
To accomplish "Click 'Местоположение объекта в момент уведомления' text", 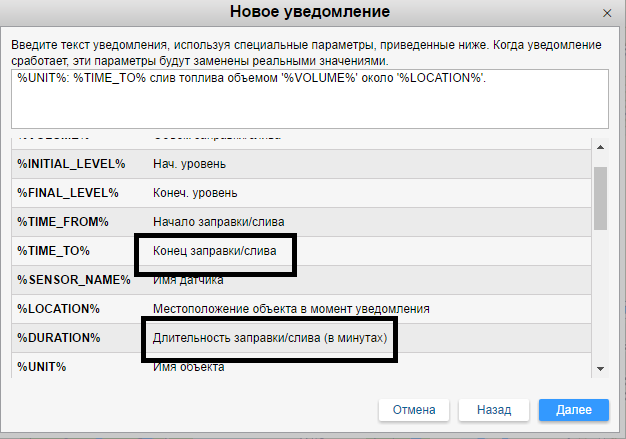I will [x=291, y=309].
